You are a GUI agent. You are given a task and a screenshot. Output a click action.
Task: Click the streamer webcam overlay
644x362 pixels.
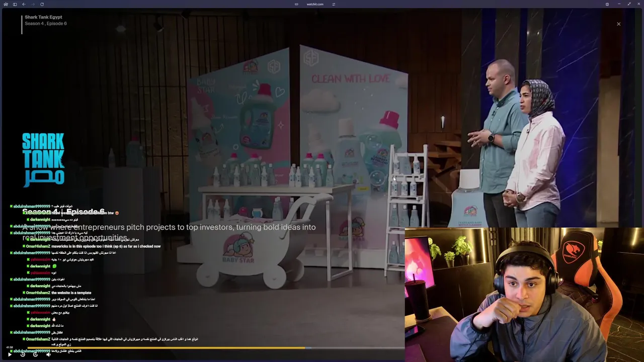coord(524,295)
